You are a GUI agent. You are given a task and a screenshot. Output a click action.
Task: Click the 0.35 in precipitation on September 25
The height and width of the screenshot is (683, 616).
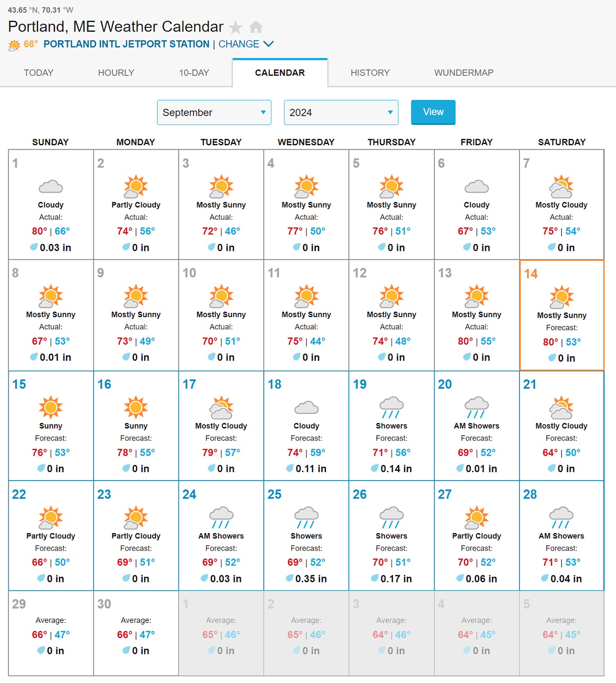pyautogui.click(x=311, y=578)
